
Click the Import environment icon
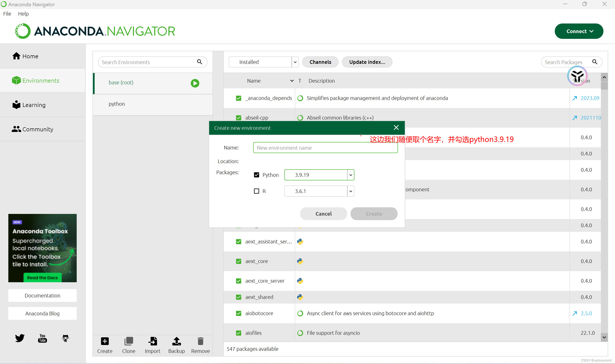coord(152,341)
